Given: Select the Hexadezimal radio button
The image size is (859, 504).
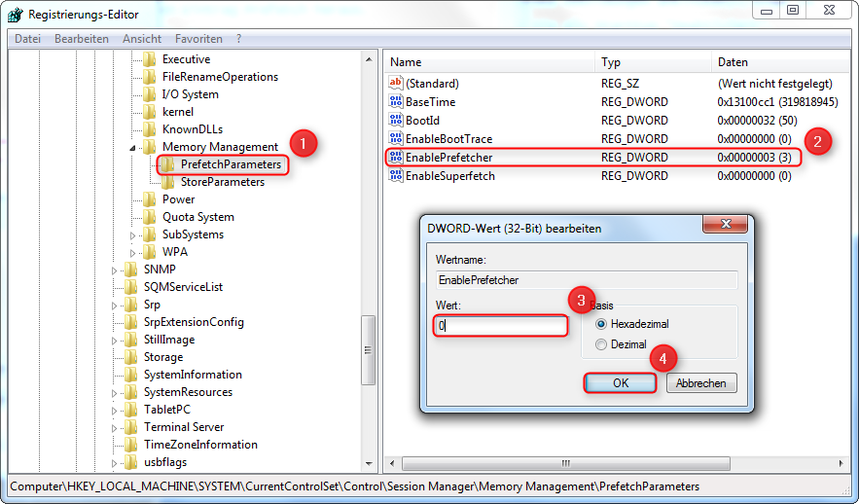Looking at the screenshot, I should tap(601, 324).
